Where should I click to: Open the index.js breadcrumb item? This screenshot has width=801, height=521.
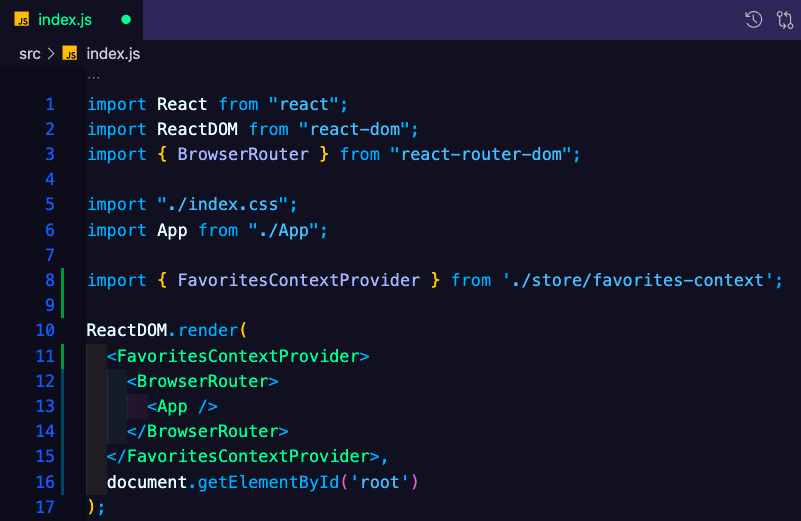click(x=113, y=54)
